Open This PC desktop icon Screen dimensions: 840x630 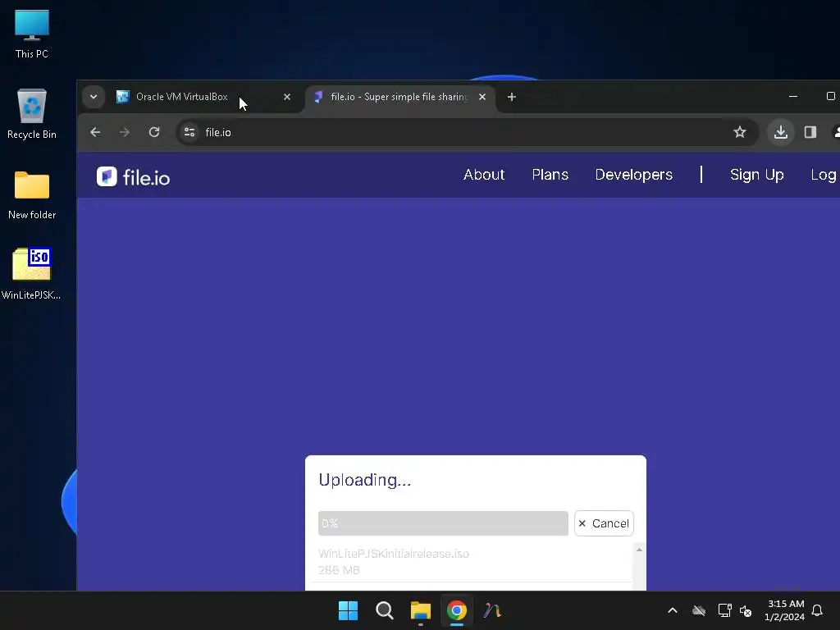[32, 34]
